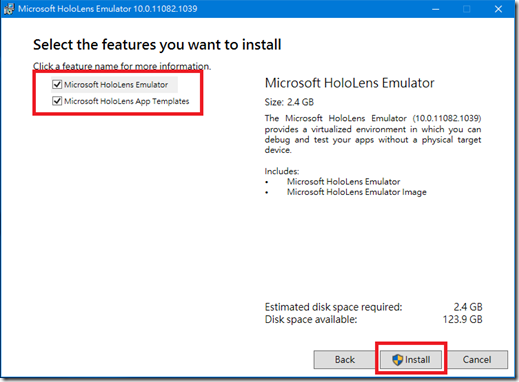This screenshot has width=519, height=382.
Task: Minimize the setup window
Action: coord(435,9)
